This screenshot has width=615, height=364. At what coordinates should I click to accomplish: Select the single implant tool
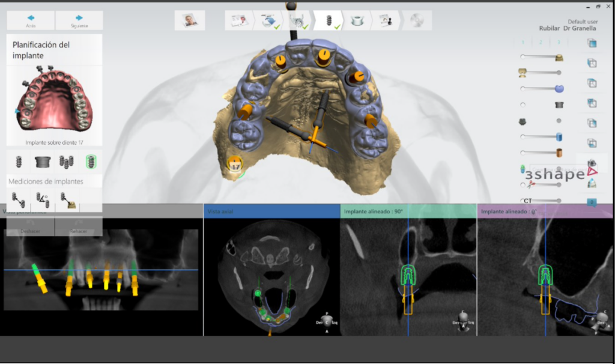19,162
